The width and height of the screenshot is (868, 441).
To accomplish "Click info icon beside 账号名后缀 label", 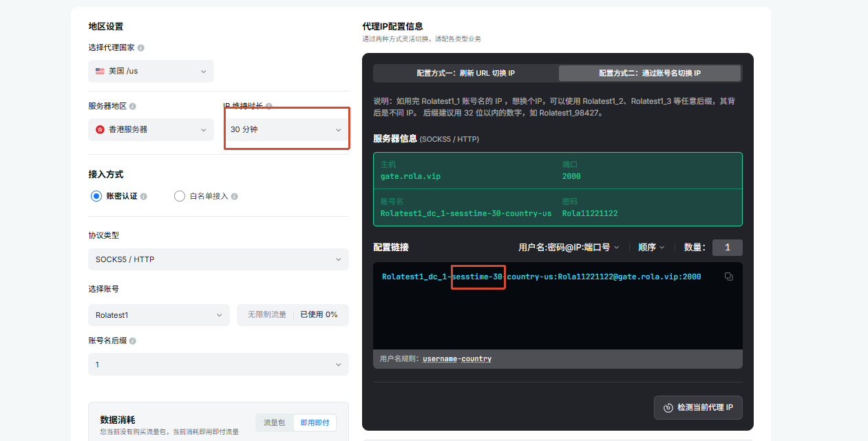I will [x=133, y=341].
